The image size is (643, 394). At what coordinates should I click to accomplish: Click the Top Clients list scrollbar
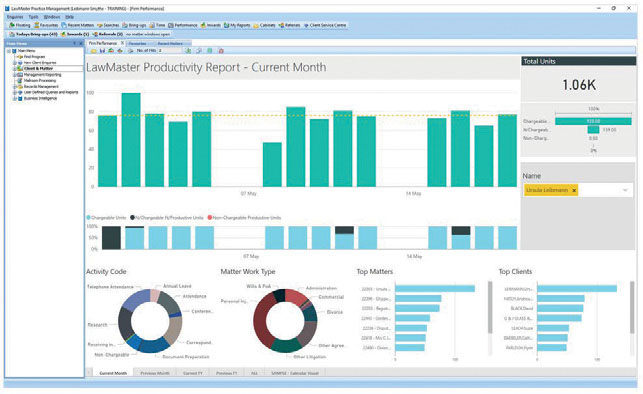[x=632, y=307]
